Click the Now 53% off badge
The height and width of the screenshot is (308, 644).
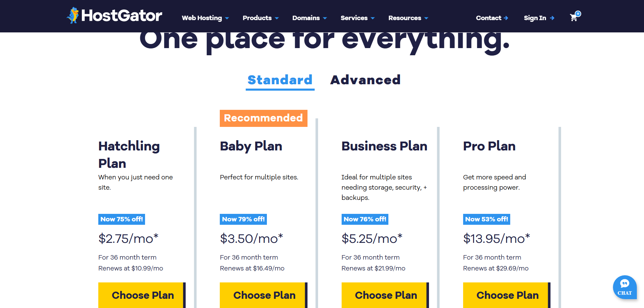[486, 219]
